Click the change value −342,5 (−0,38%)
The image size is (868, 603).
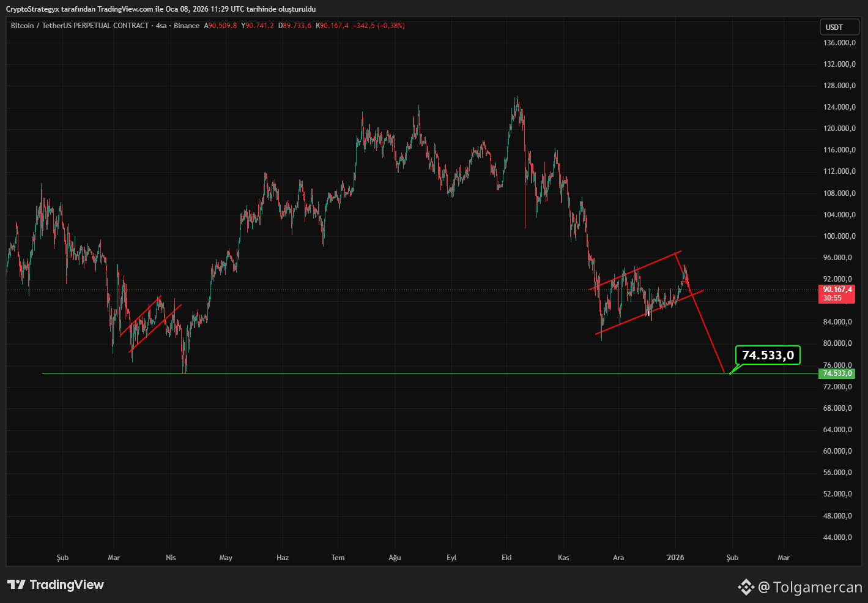(x=379, y=26)
